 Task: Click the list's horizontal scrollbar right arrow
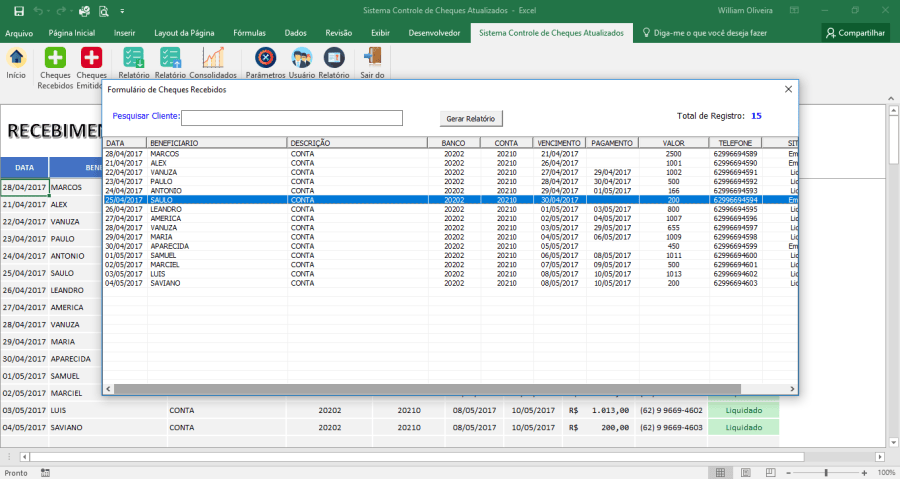click(x=792, y=389)
